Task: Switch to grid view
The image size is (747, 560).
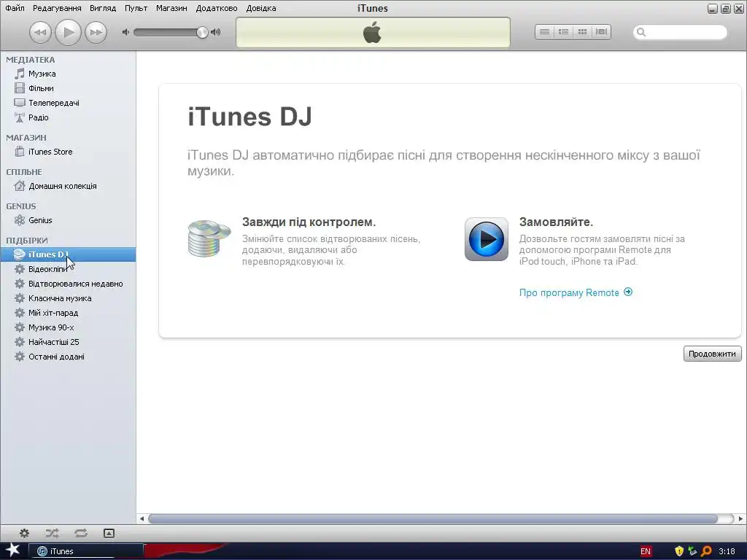Action: [x=582, y=32]
